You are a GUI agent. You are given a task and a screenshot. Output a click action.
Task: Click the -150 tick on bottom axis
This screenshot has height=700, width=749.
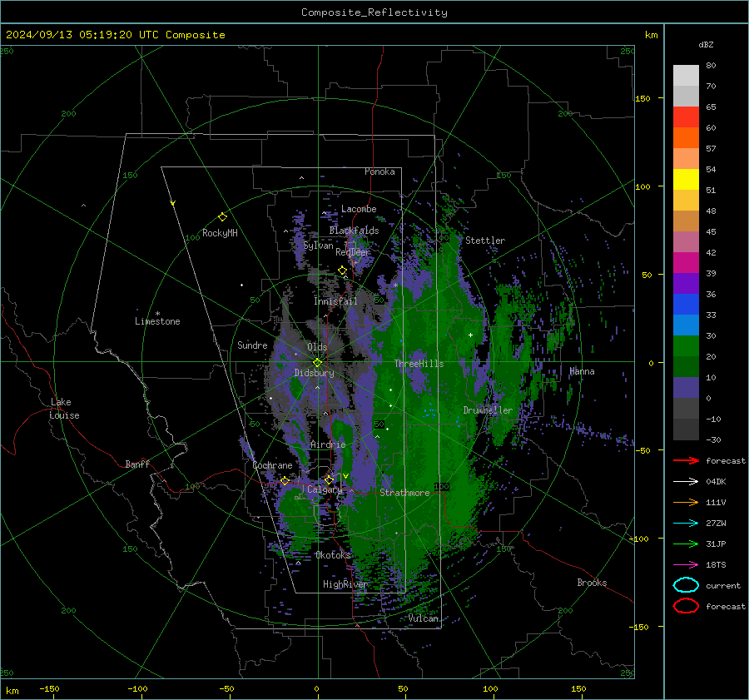[x=49, y=688]
